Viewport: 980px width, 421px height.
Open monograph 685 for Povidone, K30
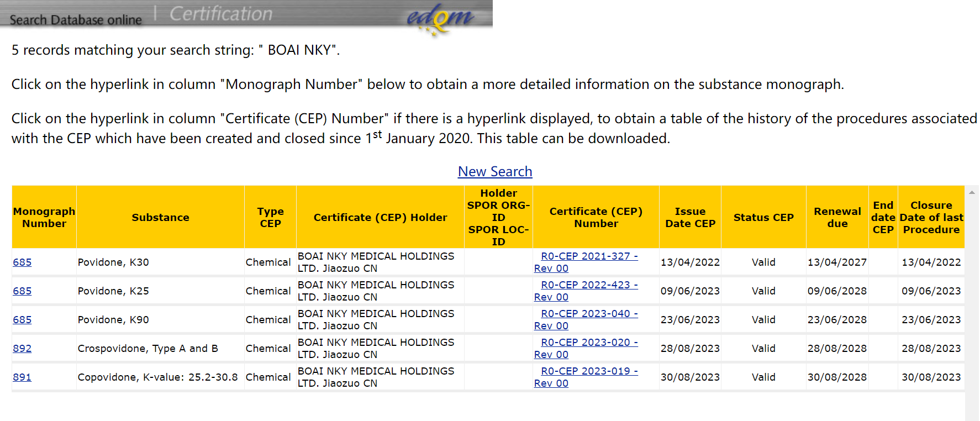(22, 262)
